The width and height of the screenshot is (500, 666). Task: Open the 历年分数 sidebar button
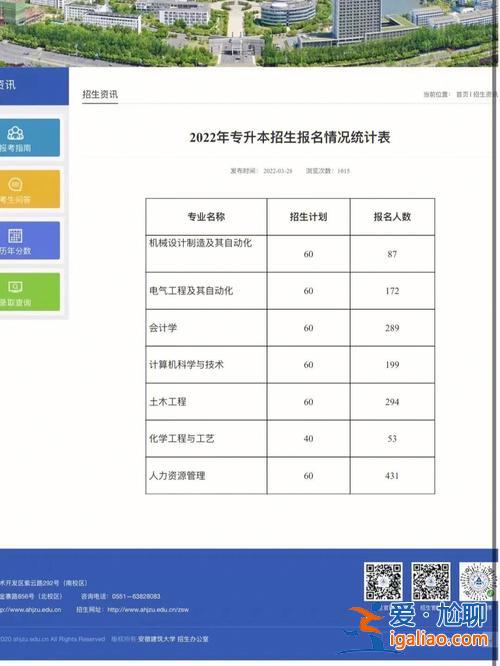(x=29, y=240)
